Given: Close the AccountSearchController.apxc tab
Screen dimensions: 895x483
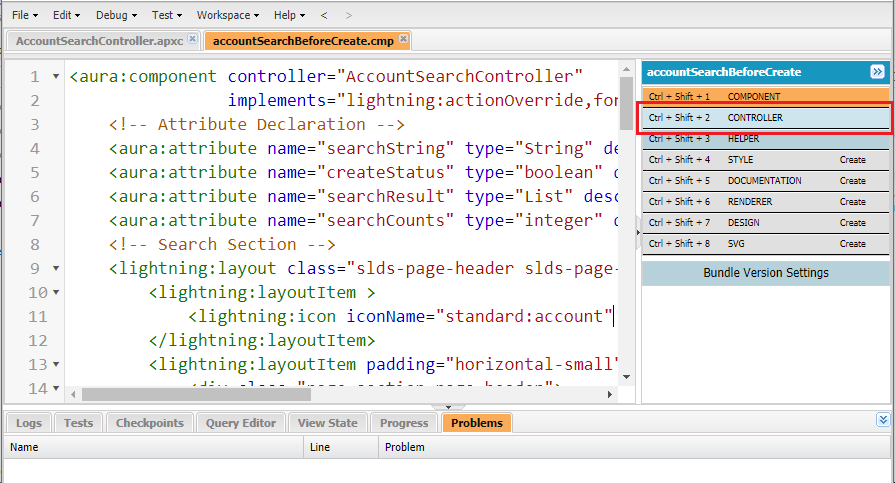Looking at the screenshot, I should click(192, 38).
